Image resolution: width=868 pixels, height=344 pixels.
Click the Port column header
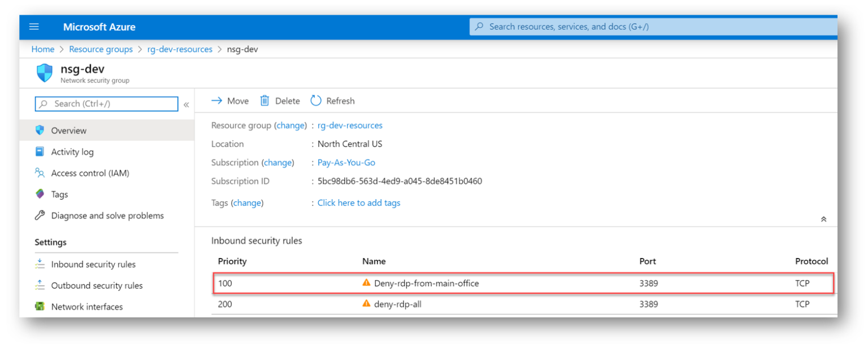coord(648,261)
